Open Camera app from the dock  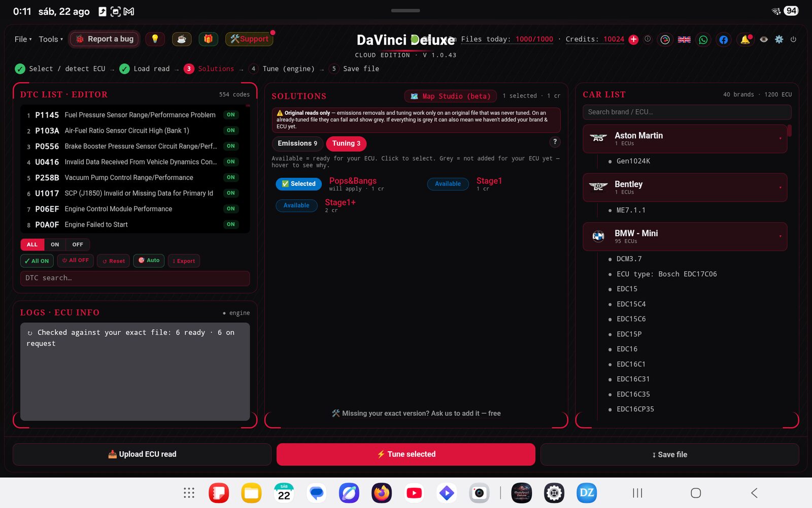(x=479, y=493)
